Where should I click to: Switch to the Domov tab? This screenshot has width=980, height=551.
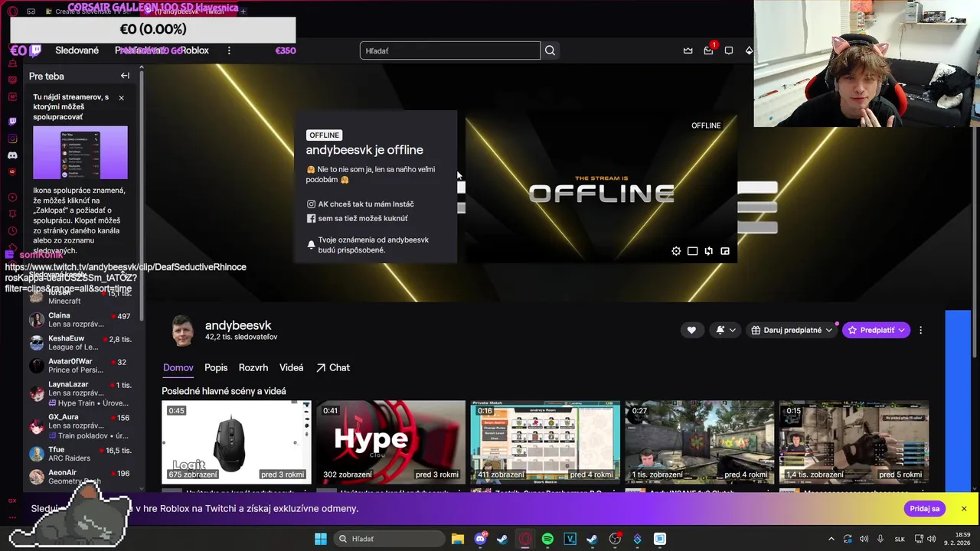click(x=178, y=368)
